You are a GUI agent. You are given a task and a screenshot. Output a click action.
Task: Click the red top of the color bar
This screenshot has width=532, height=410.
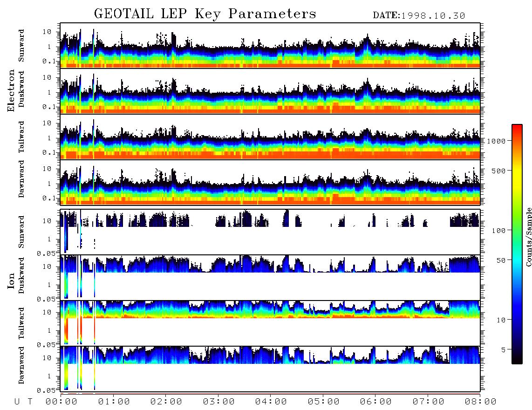(517, 128)
